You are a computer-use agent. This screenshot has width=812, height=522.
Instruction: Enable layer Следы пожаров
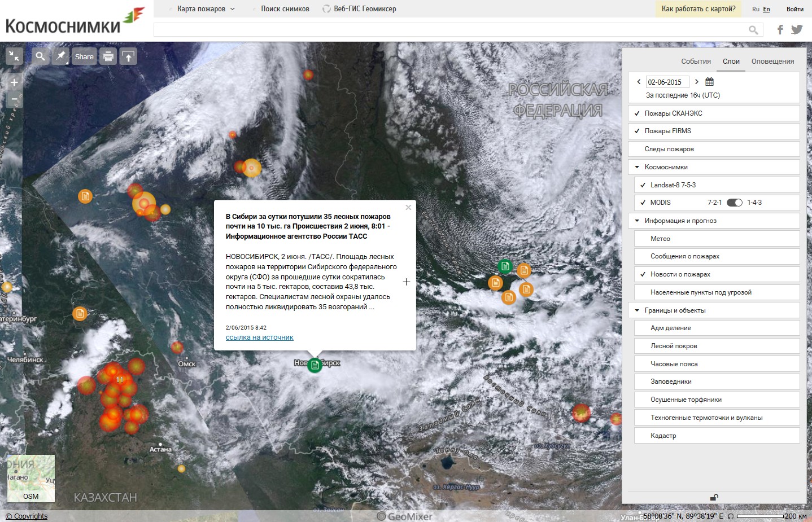pyautogui.click(x=714, y=149)
